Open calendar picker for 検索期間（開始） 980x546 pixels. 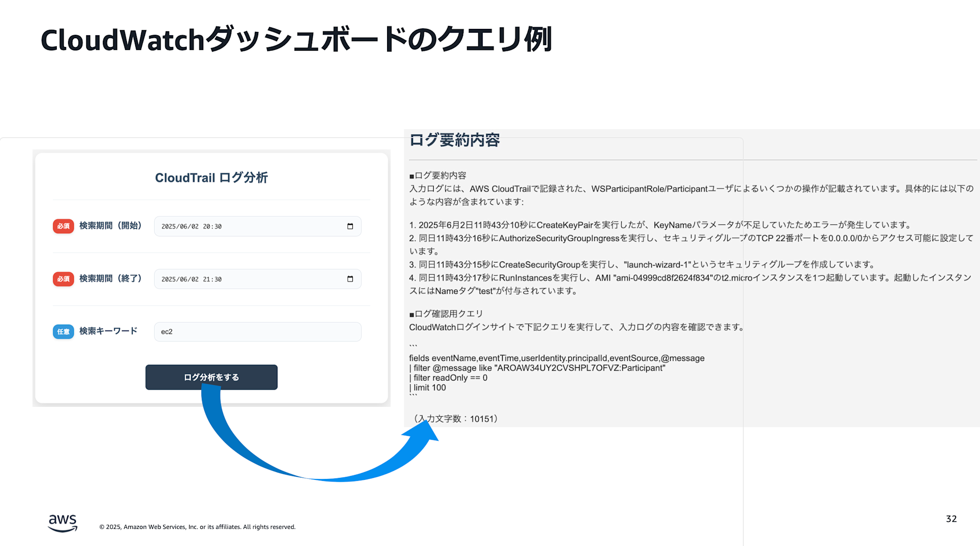350,226
